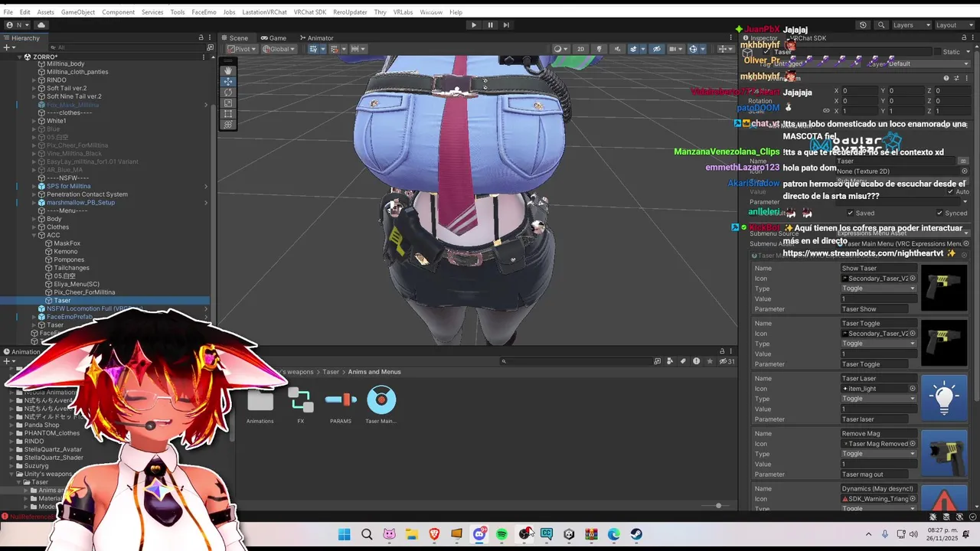
Task: Switch to the Scene tab
Action: pos(234,38)
